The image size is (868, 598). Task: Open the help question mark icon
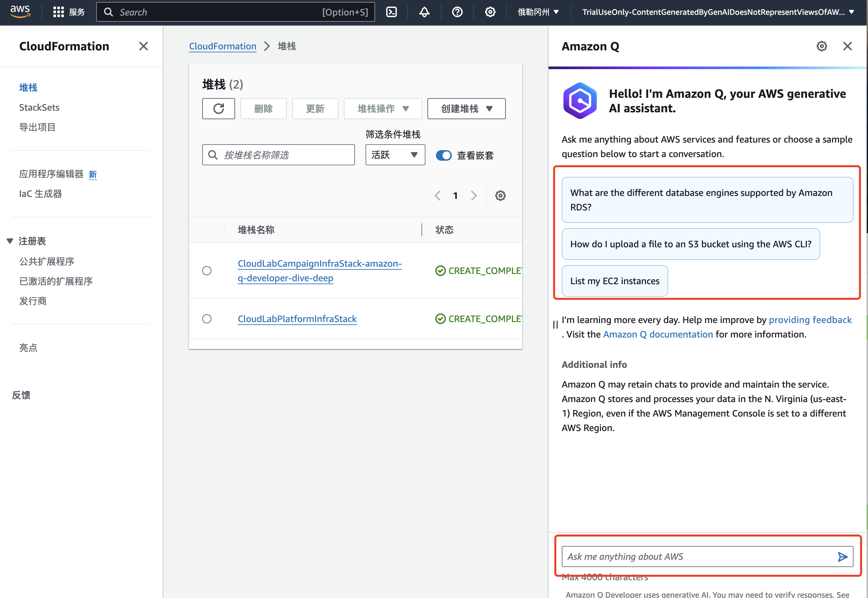(x=457, y=12)
